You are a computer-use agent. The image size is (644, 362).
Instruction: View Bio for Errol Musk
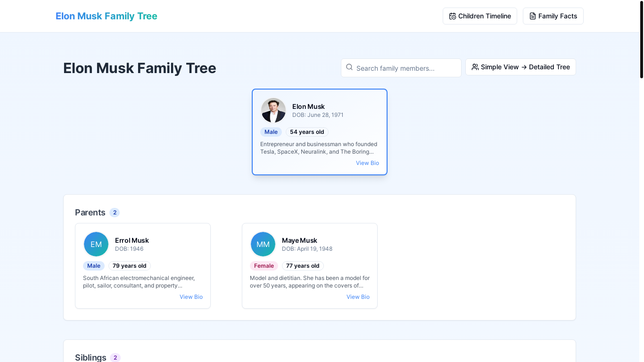tap(191, 297)
